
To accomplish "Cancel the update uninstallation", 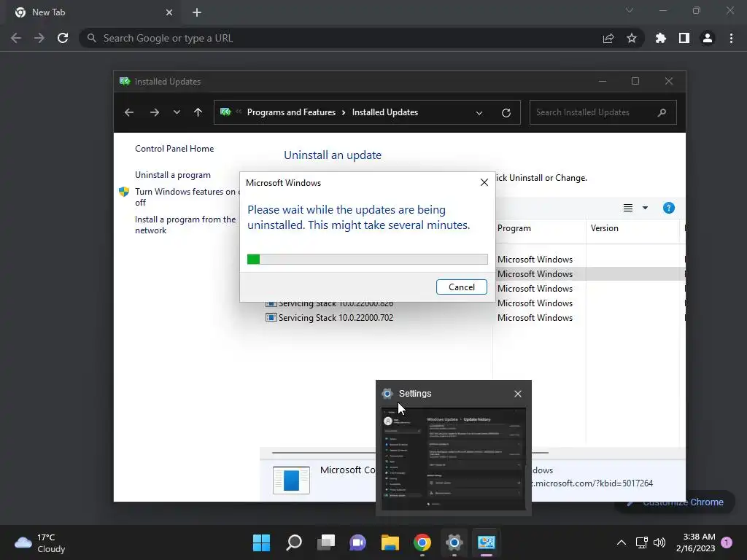I will pyautogui.click(x=461, y=287).
